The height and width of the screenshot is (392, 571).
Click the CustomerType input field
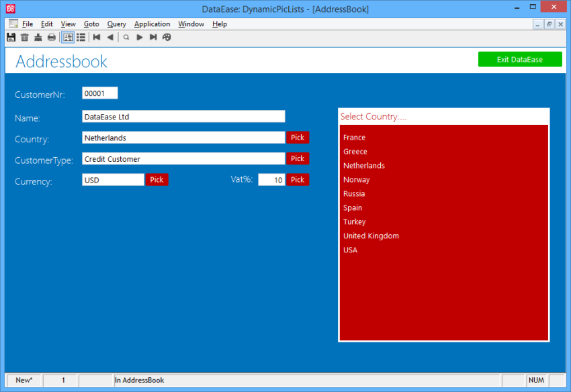183,158
